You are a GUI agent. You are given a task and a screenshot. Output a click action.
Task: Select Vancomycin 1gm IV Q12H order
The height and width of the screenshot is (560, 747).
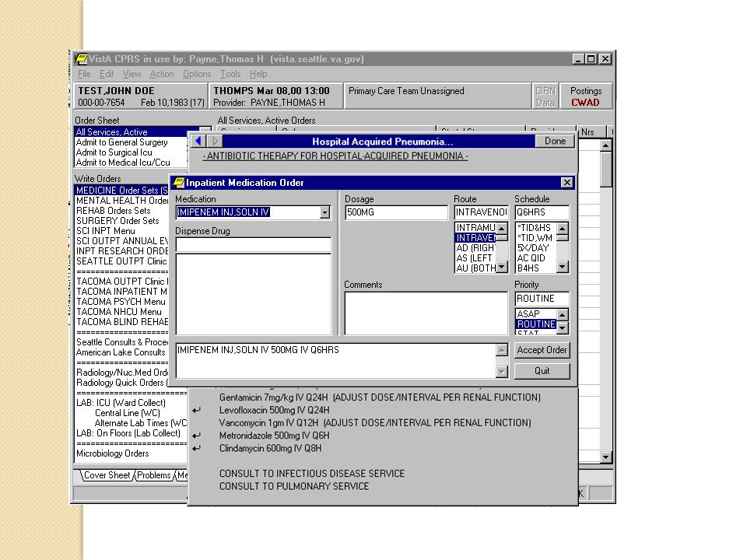point(375,422)
